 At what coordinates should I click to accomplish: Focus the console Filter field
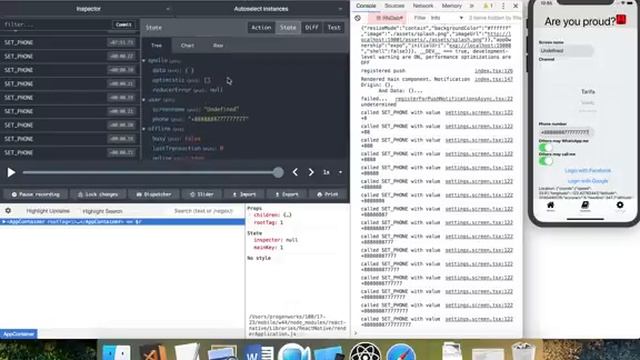pyautogui.click(x=420, y=18)
